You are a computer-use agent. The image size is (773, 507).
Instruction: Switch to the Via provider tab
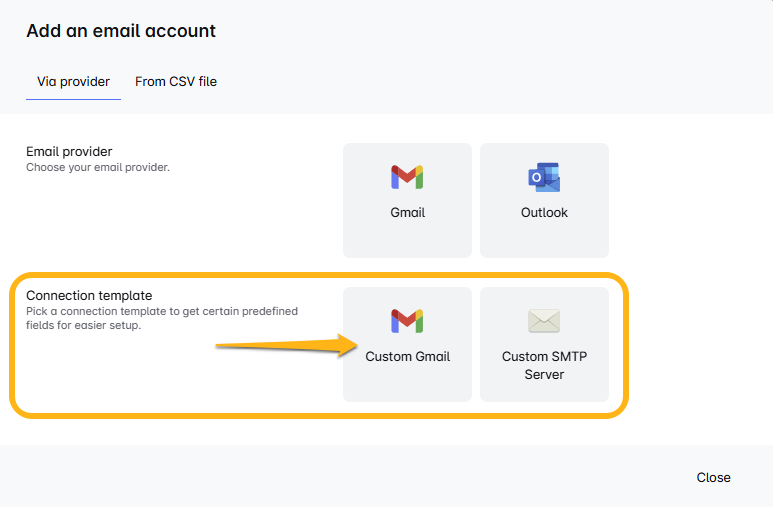click(x=73, y=81)
